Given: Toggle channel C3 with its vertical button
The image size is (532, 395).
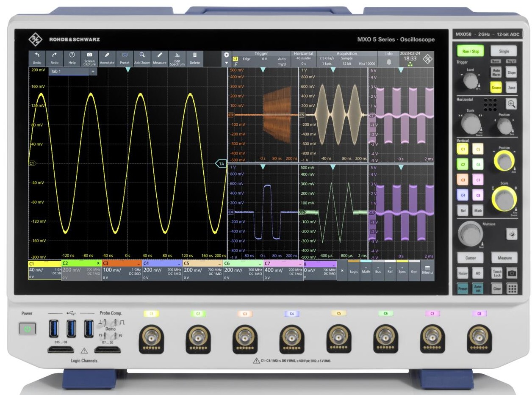Looking at the screenshot, I should 463,180.
